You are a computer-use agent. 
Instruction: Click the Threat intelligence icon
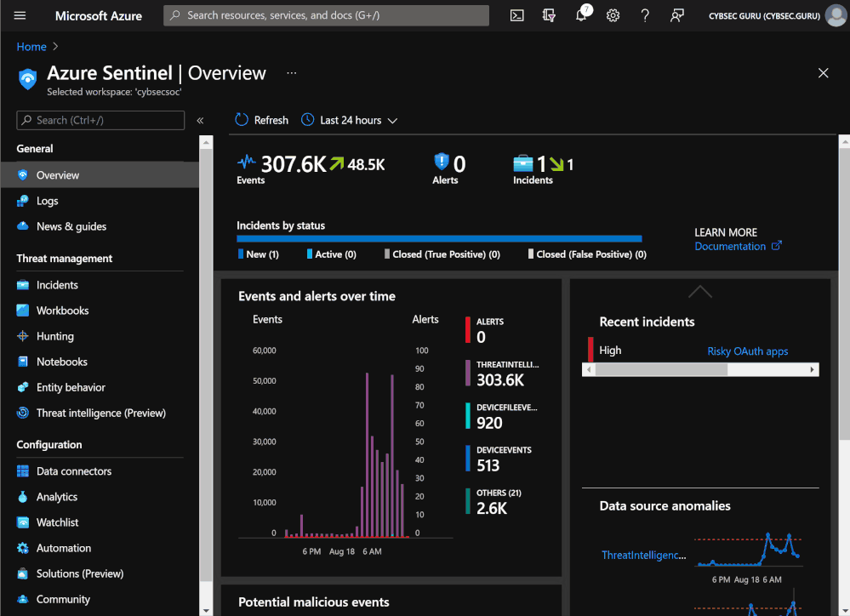pyautogui.click(x=23, y=413)
